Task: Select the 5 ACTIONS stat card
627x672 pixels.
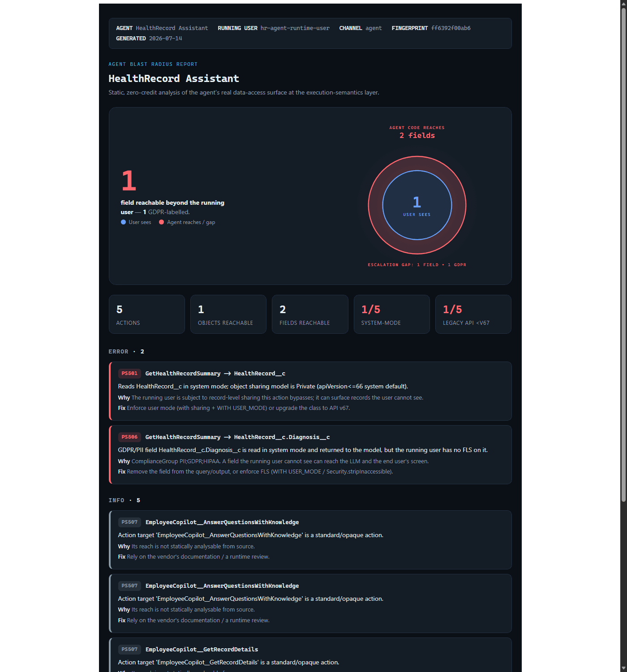Action: pos(147,314)
